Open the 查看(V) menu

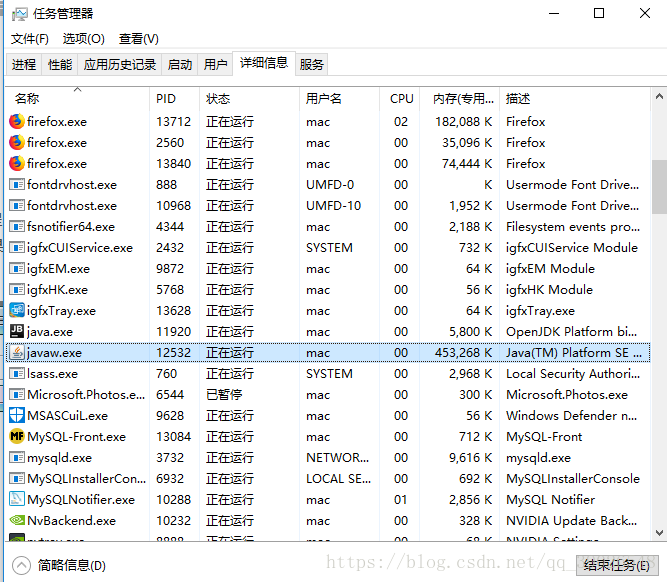[139, 39]
